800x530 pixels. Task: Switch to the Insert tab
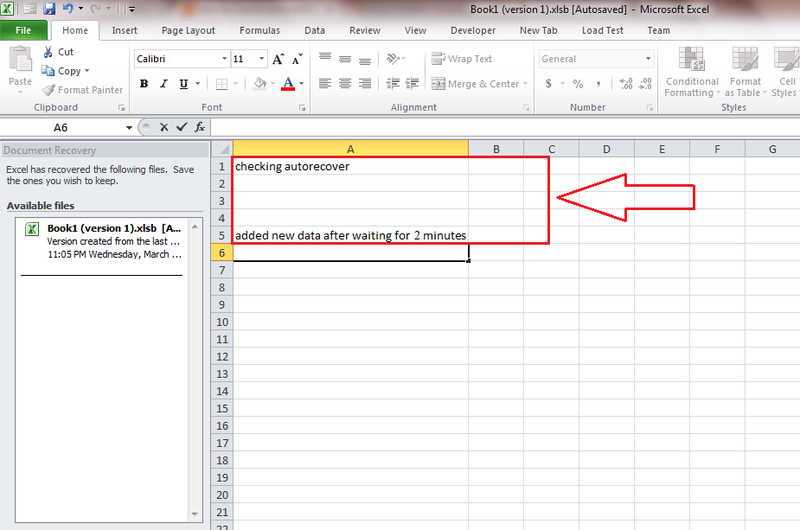[124, 30]
